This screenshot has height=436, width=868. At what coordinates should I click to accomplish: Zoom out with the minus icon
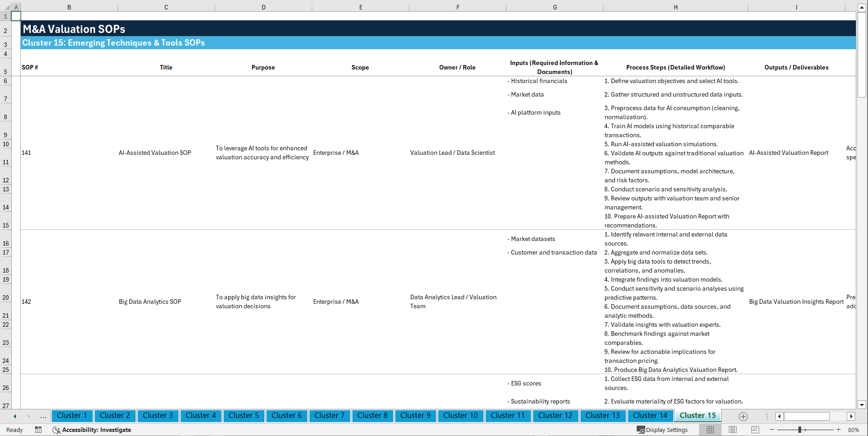coord(772,430)
